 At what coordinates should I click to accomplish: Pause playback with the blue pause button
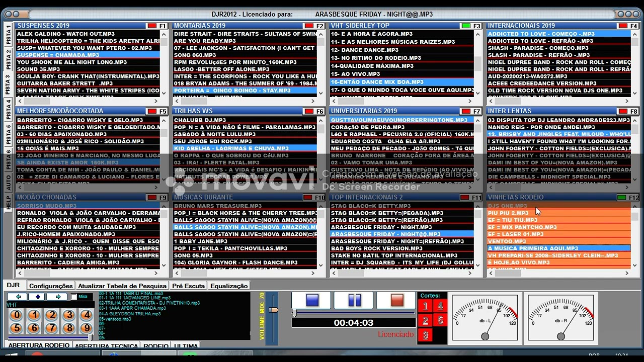[354, 300]
